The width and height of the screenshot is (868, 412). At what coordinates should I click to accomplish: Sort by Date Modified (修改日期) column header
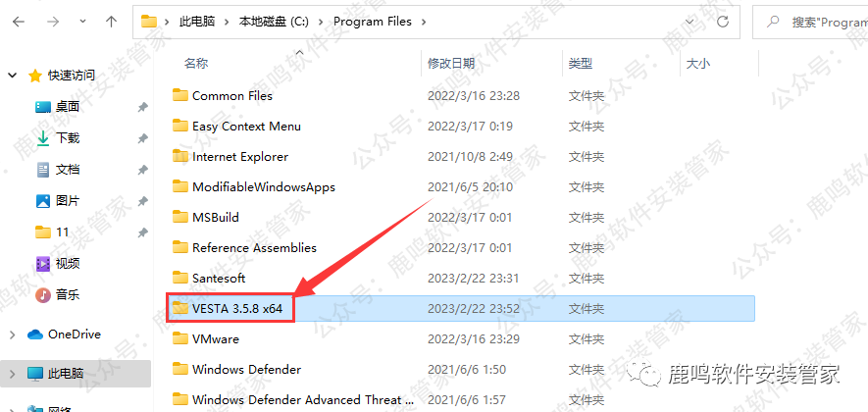click(451, 64)
